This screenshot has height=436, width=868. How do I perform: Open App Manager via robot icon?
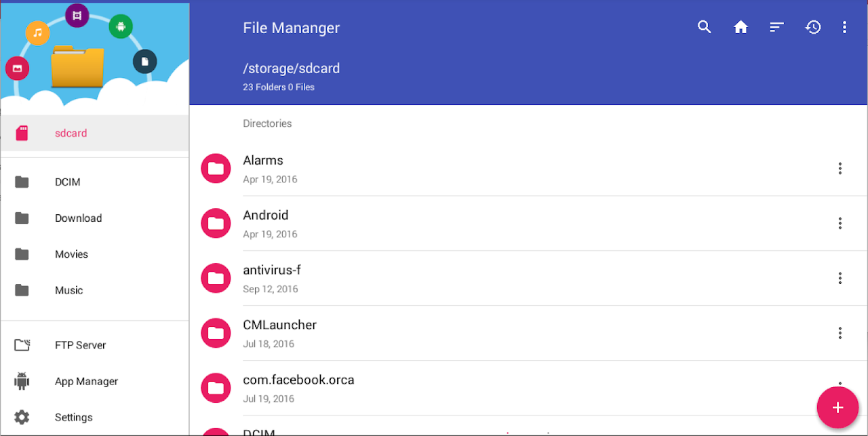coord(86,381)
